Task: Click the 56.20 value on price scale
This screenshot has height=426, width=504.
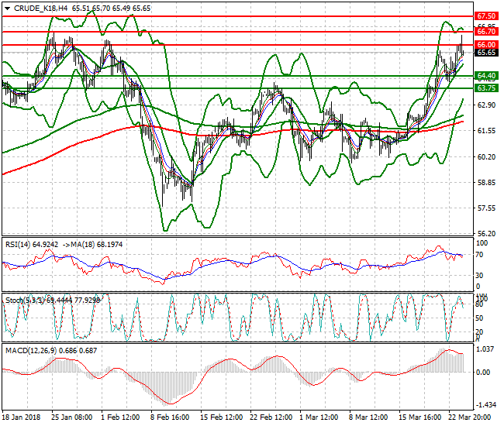Action: point(486,233)
